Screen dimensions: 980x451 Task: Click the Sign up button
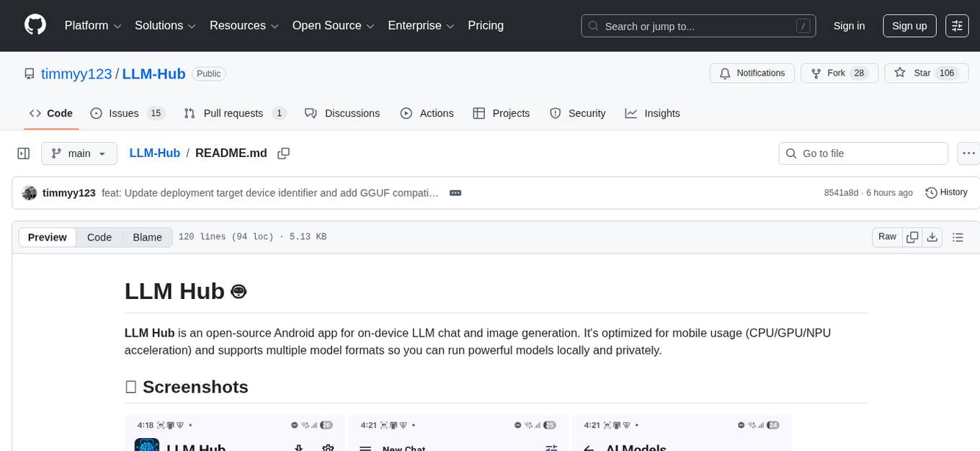click(x=909, y=26)
